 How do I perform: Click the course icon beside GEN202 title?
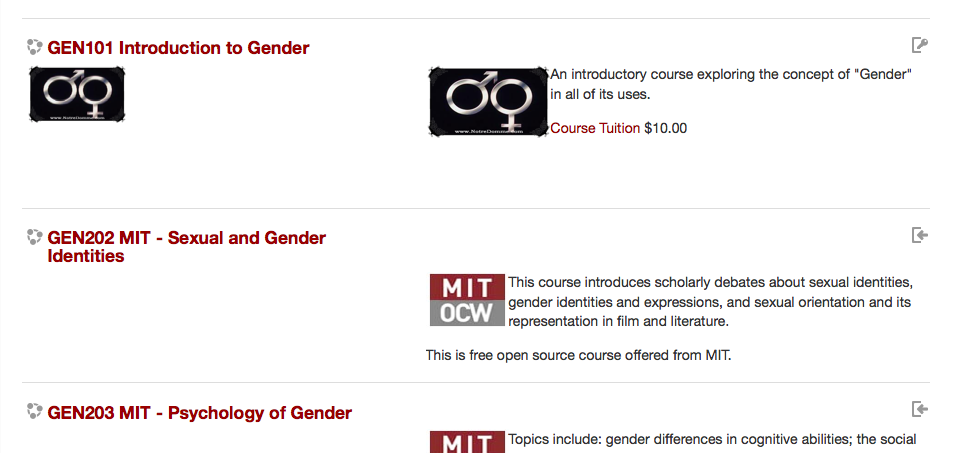click(35, 237)
